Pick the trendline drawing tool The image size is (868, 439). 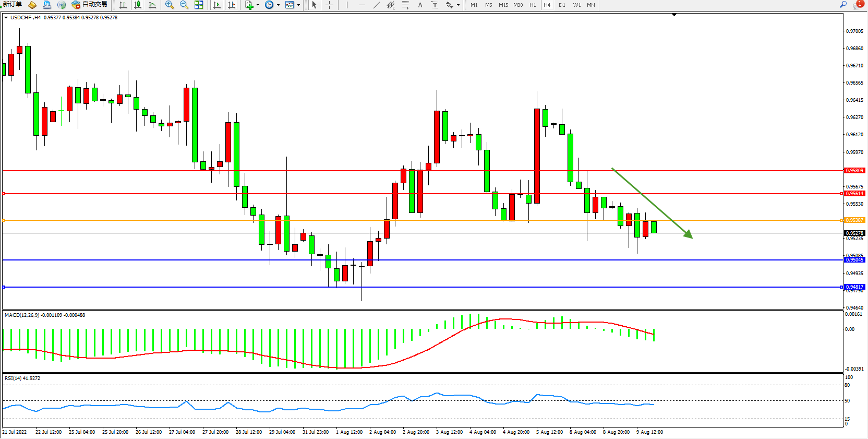tap(377, 5)
